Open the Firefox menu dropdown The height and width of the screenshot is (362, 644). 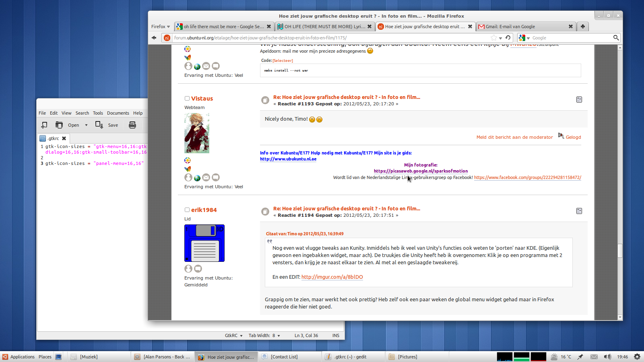click(x=161, y=27)
